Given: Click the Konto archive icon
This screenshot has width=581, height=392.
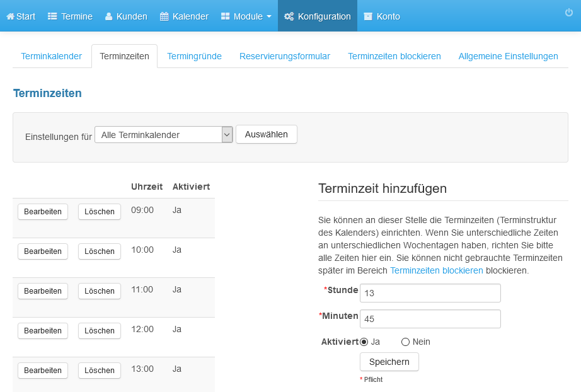Looking at the screenshot, I should click(368, 16).
